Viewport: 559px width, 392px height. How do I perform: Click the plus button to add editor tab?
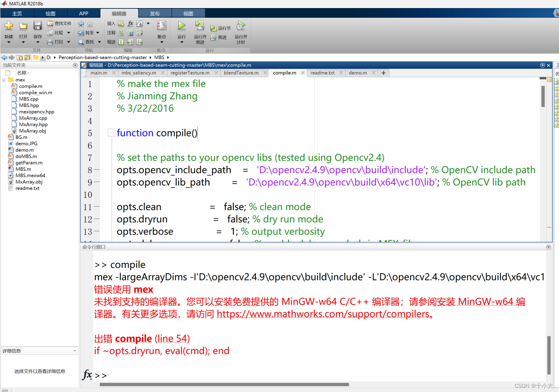point(384,73)
